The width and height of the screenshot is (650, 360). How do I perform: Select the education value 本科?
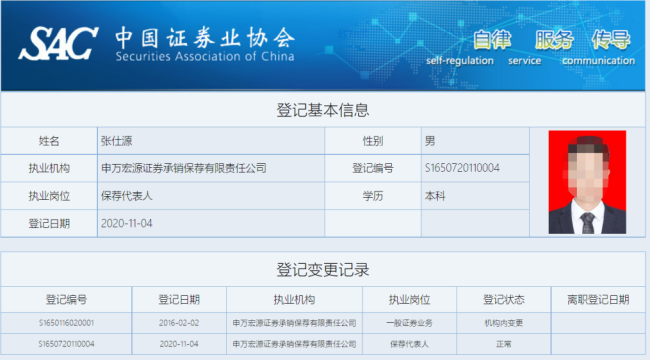click(435, 196)
